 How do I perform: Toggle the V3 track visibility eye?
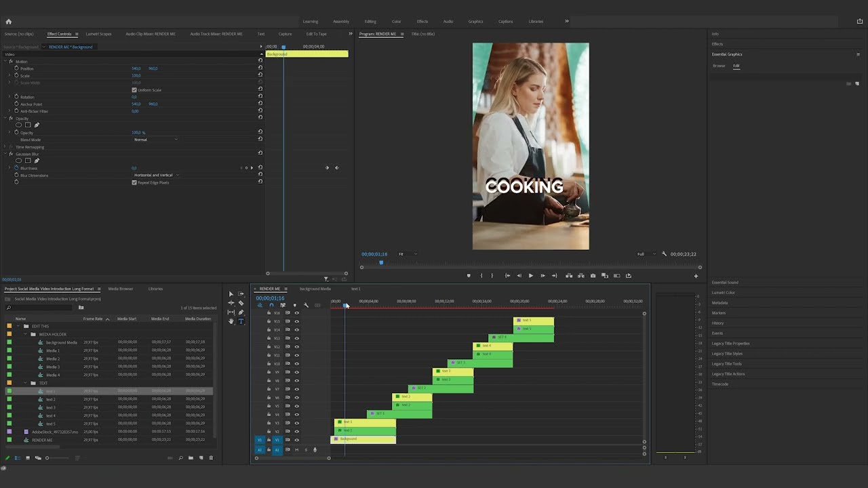click(x=296, y=423)
